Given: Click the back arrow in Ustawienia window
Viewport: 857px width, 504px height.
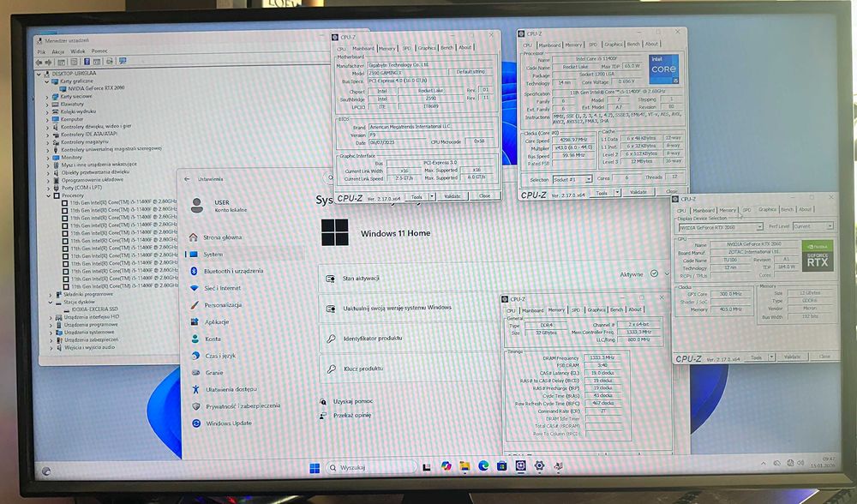Looking at the screenshot, I should [187, 179].
